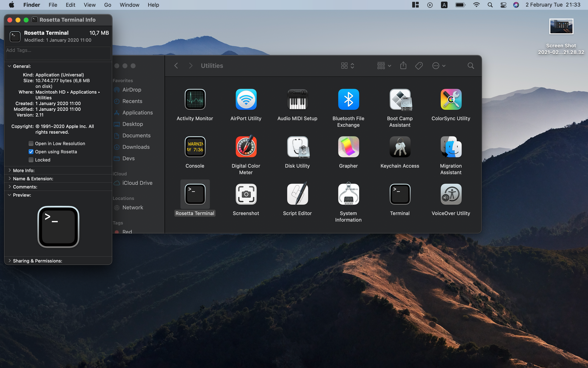
Task: Open the Action (ellipsis) dropdown menu
Action: click(x=439, y=66)
